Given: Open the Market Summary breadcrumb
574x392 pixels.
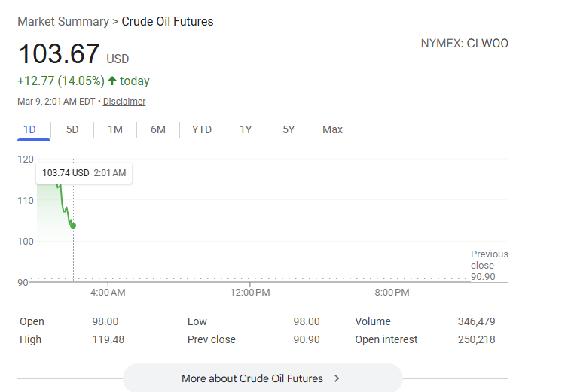Looking at the screenshot, I should (x=63, y=22).
